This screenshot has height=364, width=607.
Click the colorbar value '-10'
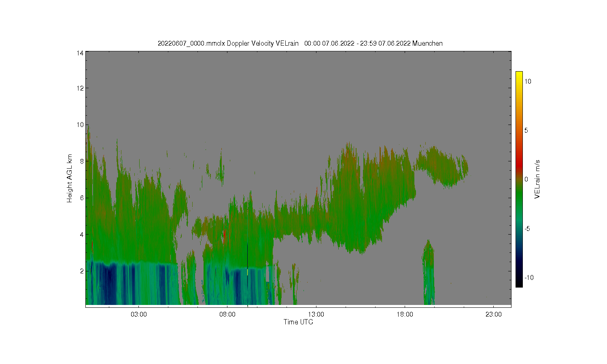point(528,277)
